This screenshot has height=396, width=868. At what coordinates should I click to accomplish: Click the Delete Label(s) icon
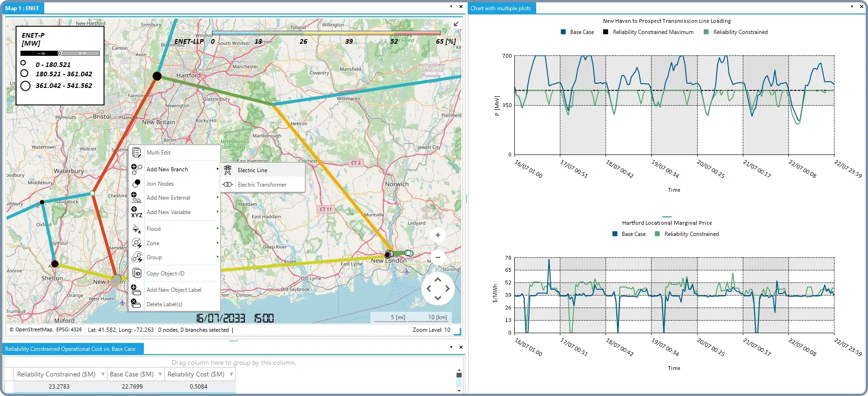pyautogui.click(x=136, y=304)
